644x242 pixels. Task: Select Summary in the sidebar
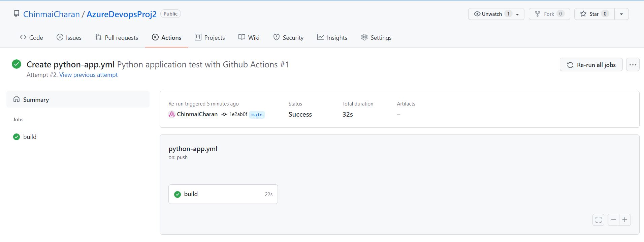78,99
